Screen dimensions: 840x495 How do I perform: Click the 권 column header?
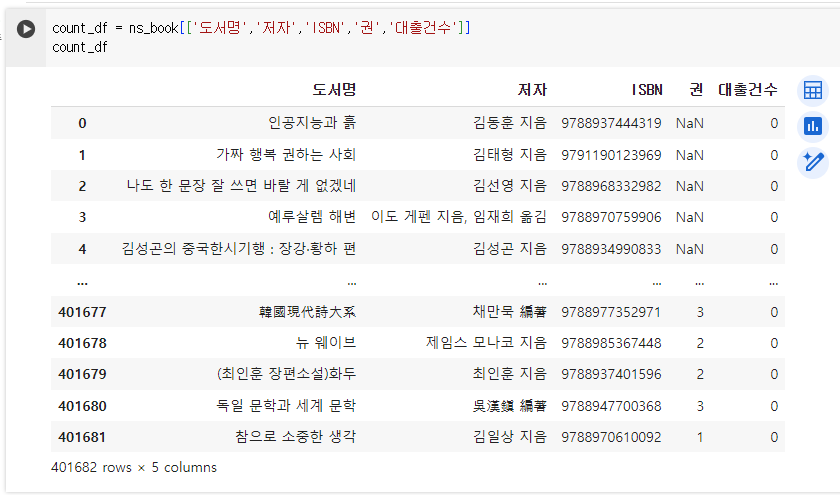pos(696,89)
